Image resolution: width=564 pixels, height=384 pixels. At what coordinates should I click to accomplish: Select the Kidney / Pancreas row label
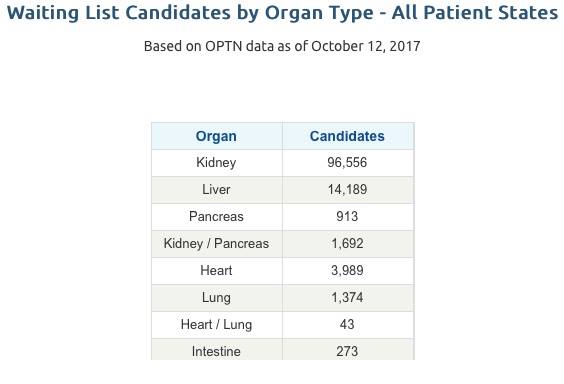click(216, 243)
